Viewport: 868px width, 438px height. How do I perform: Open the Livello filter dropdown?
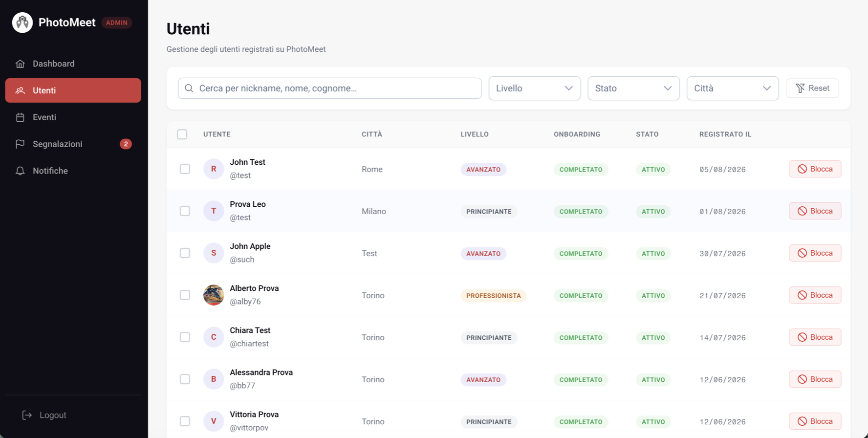(x=535, y=88)
